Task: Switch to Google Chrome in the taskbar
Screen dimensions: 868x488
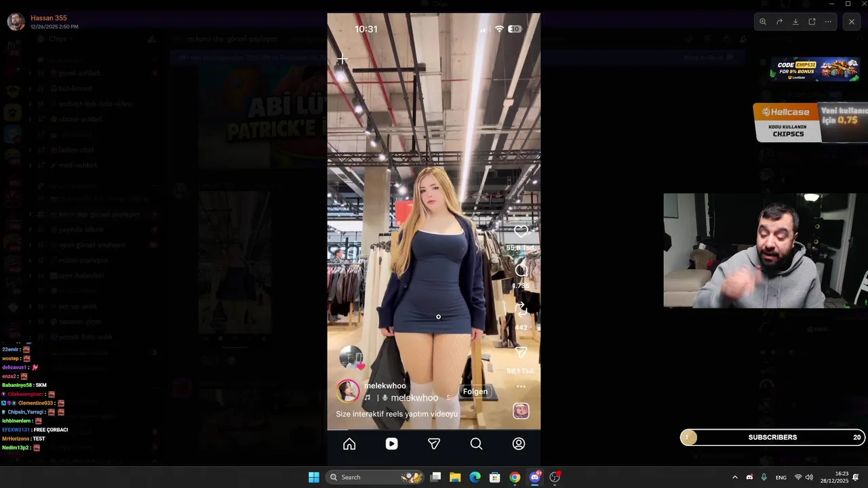Action: click(x=515, y=477)
